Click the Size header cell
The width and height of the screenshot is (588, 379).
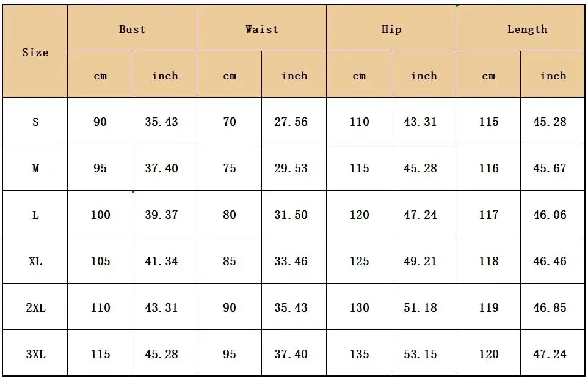click(35, 51)
